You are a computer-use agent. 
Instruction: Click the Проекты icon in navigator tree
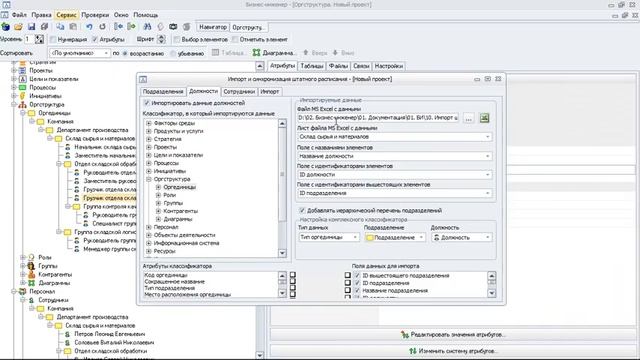point(22,70)
